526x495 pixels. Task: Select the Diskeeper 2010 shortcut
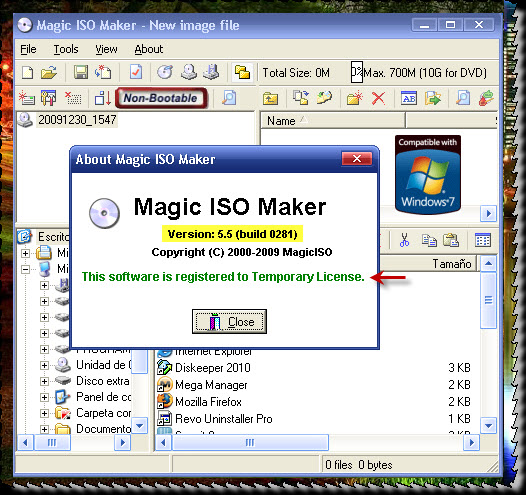coord(213,368)
